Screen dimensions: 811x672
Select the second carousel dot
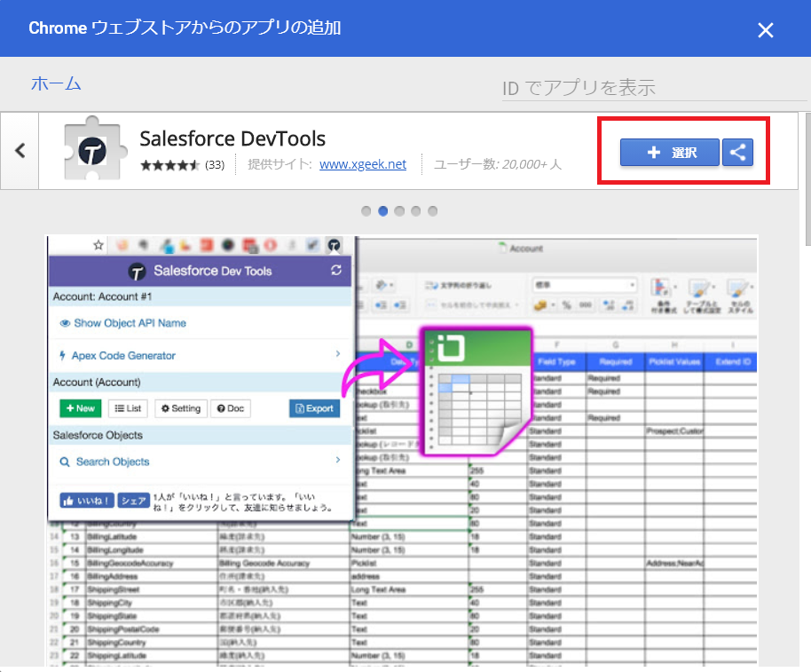tap(382, 211)
